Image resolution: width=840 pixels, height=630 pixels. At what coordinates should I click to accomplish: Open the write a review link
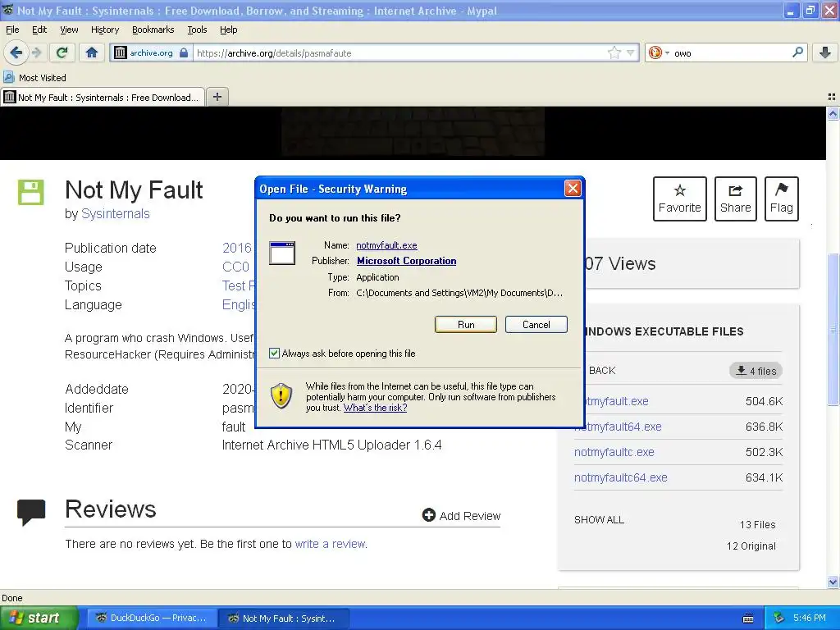point(331,544)
